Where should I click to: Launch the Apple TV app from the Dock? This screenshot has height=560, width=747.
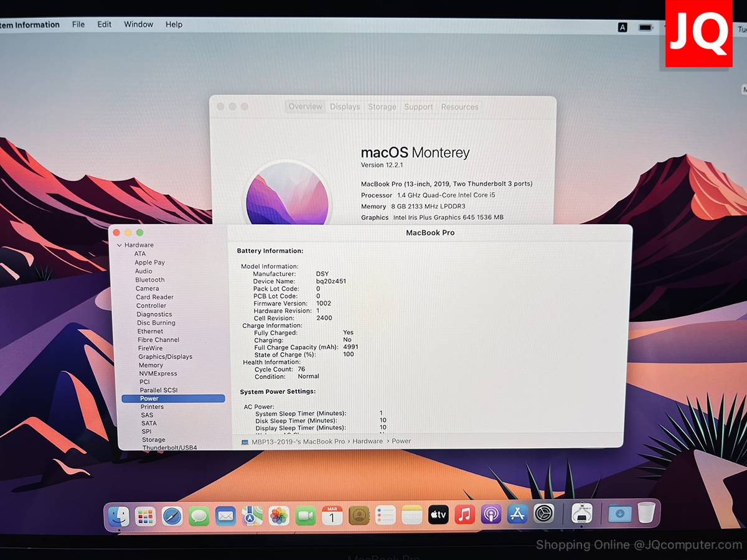[x=439, y=515]
